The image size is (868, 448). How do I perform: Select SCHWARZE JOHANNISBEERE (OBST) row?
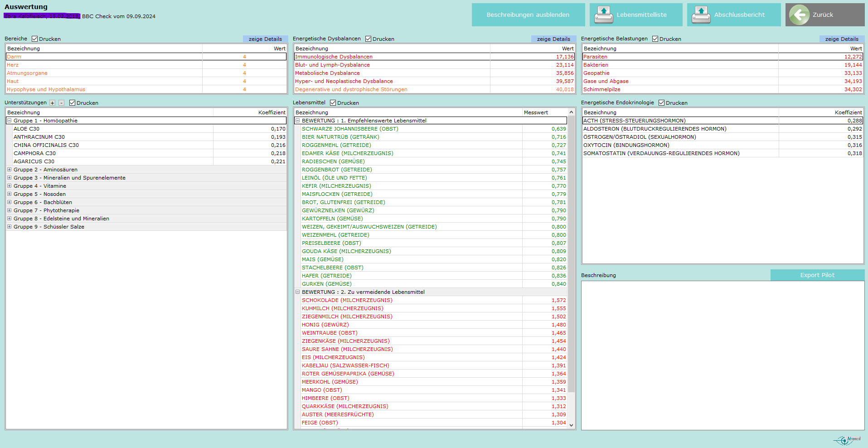tap(434, 129)
